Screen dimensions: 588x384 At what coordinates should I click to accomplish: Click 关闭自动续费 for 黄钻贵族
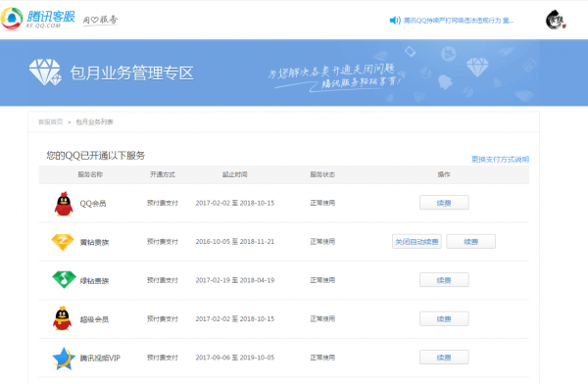tap(416, 242)
